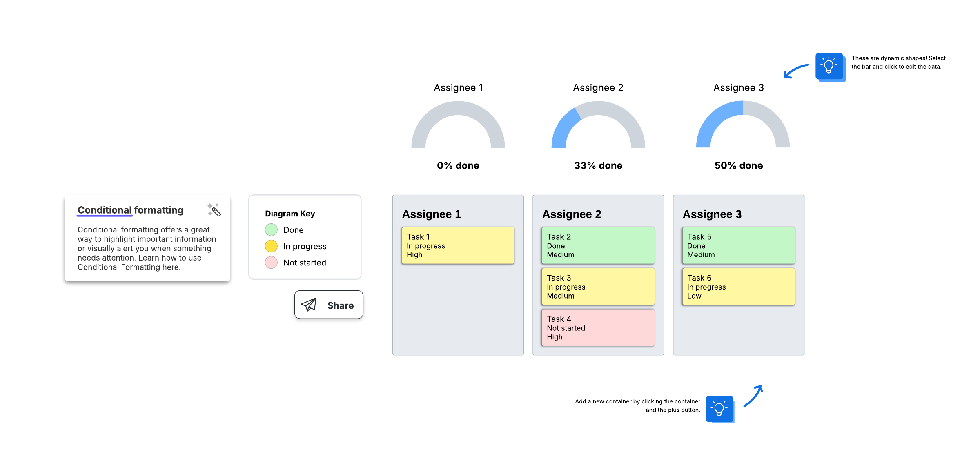Click the top-right blue lightbulb tip icon
980x450 pixels.
pyautogui.click(x=829, y=66)
